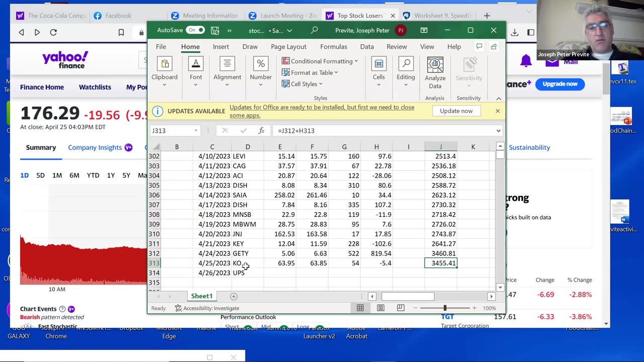
Task: Select the 5D chart range
Action: tap(40, 175)
